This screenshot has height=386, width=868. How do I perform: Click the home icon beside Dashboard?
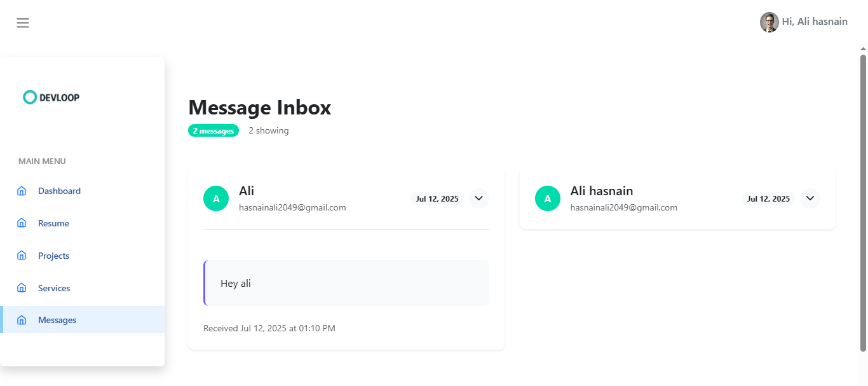tap(22, 191)
